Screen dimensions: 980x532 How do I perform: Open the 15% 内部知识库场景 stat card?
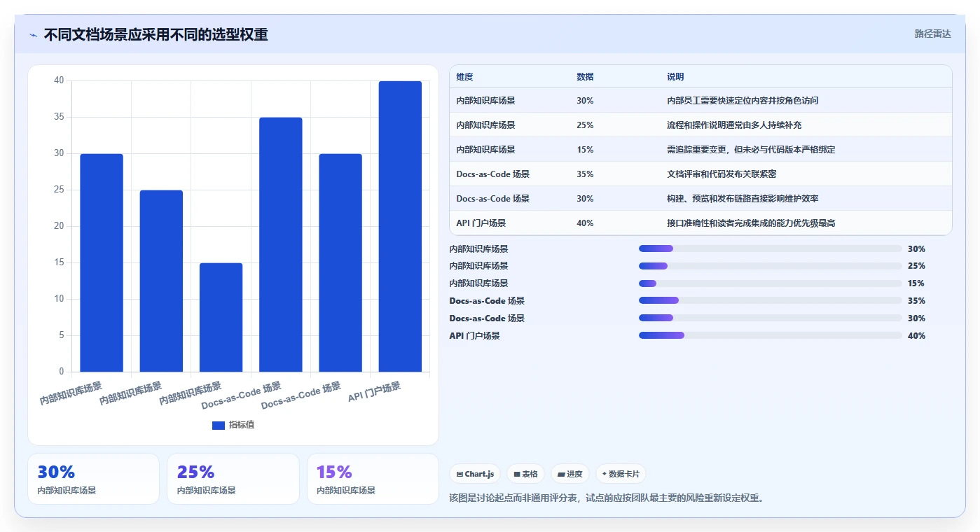373,479
